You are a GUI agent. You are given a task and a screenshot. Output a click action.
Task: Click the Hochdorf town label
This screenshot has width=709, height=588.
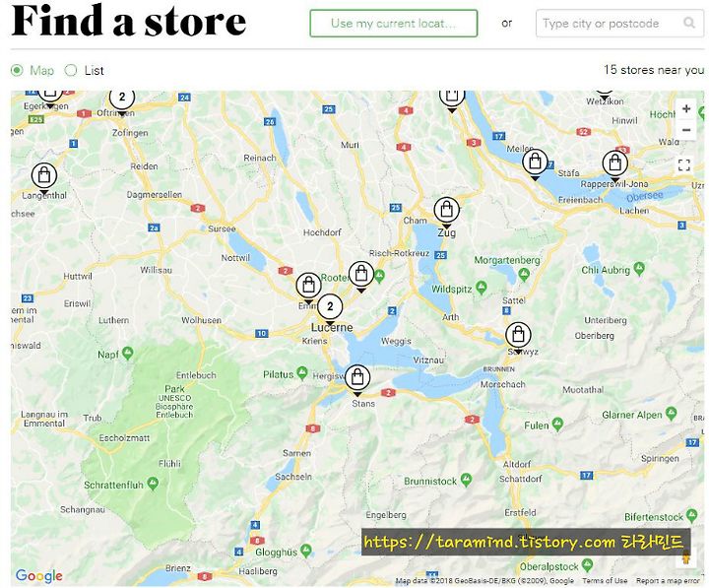322,232
